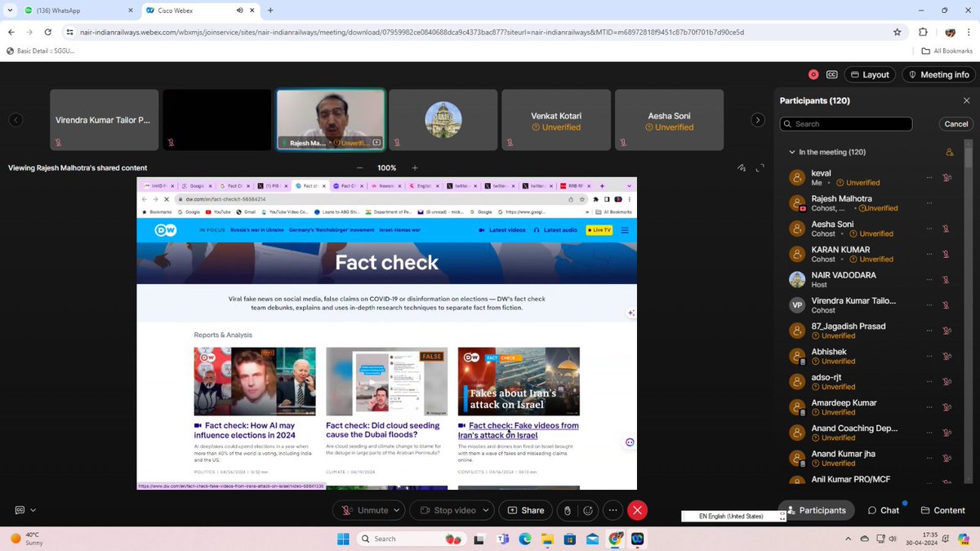Click the participant alert icon beside 'In the meeting'
Screen dimensions: 980x551
[949, 152]
